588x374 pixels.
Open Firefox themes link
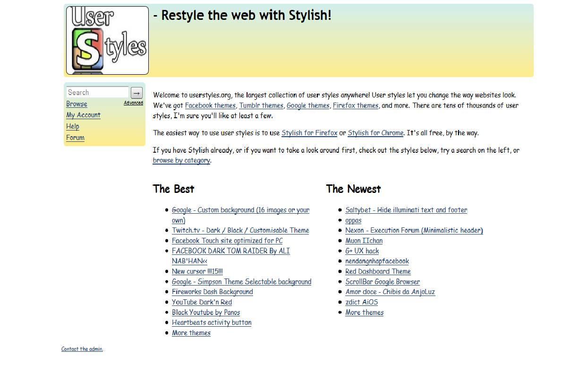356,105
